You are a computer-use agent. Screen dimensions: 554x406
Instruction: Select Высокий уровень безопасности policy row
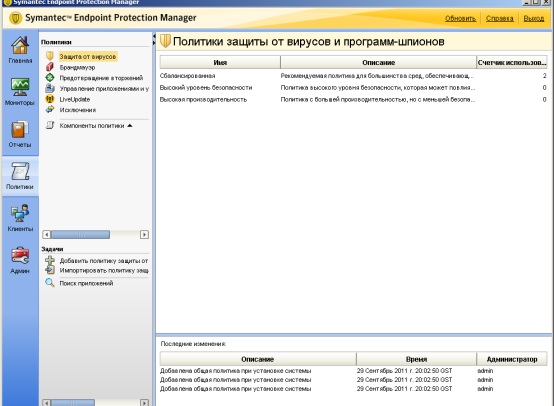[353, 88]
